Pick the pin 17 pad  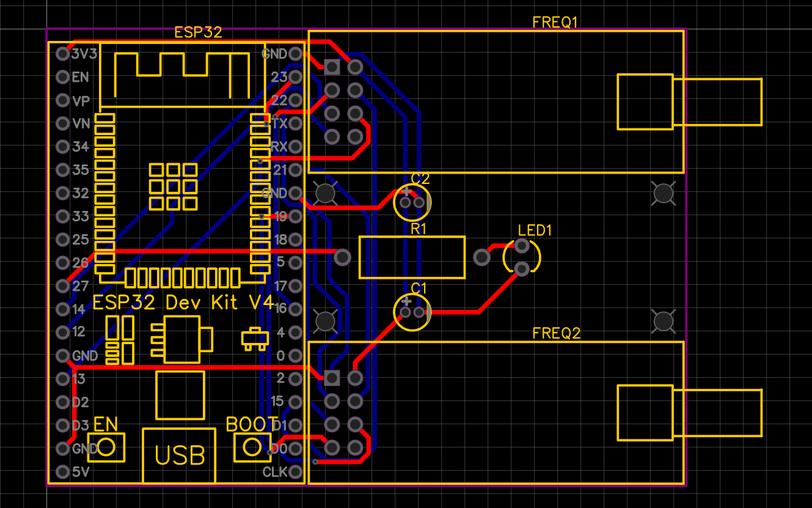coord(296,286)
